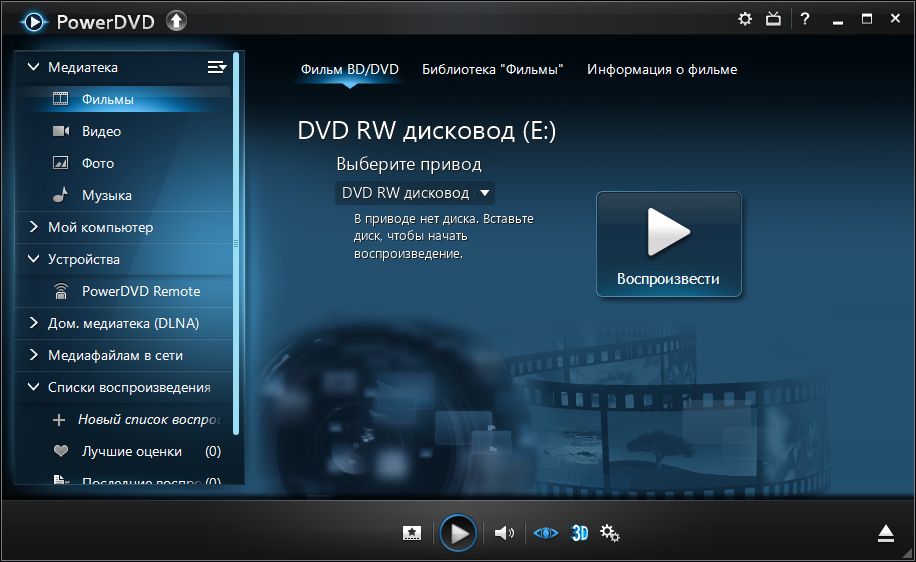916x562 pixels.
Task: Expand Медиафайлам в сети section
Action: click(34, 355)
